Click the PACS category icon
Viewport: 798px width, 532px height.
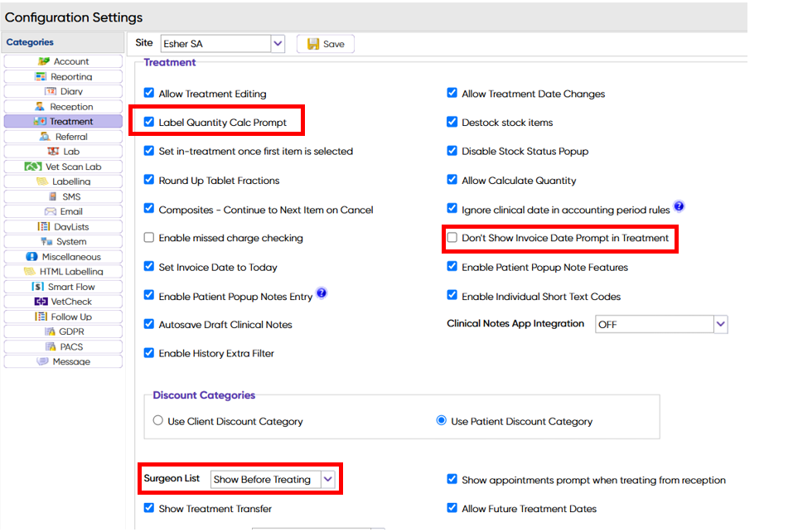pyautogui.click(x=51, y=346)
